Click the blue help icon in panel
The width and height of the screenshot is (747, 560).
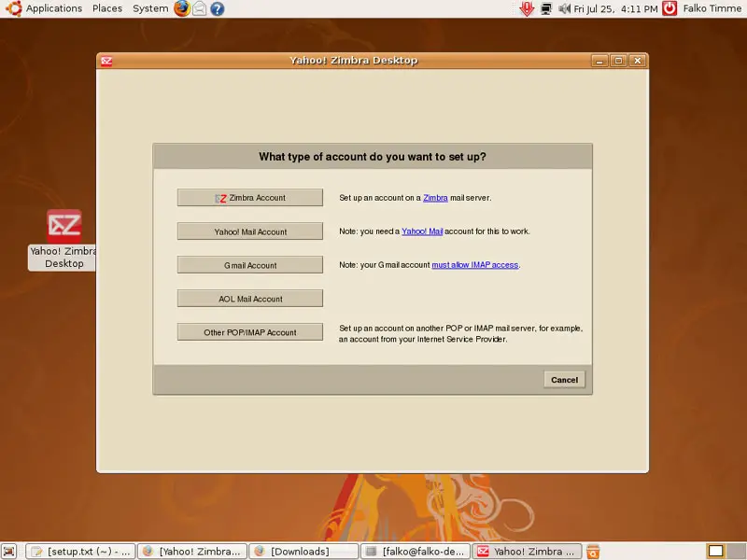pyautogui.click(x=218, y=8)
